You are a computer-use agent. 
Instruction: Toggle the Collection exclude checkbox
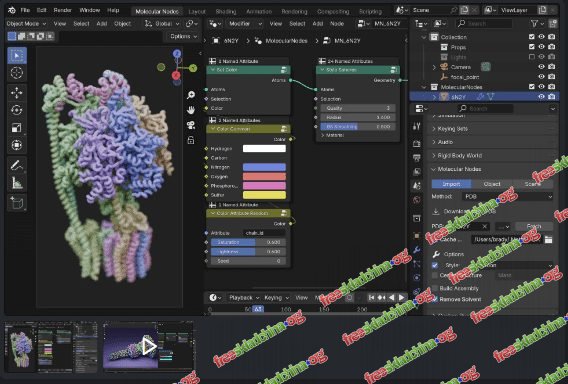click(x=531, y=37)
